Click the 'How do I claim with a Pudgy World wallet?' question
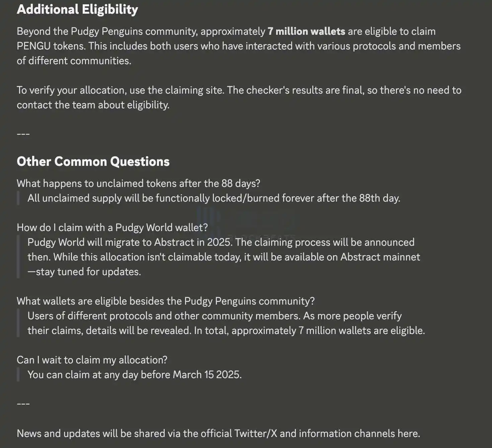Image resolution: width=492 pixels, height=448 pixels. click(112, 228)
